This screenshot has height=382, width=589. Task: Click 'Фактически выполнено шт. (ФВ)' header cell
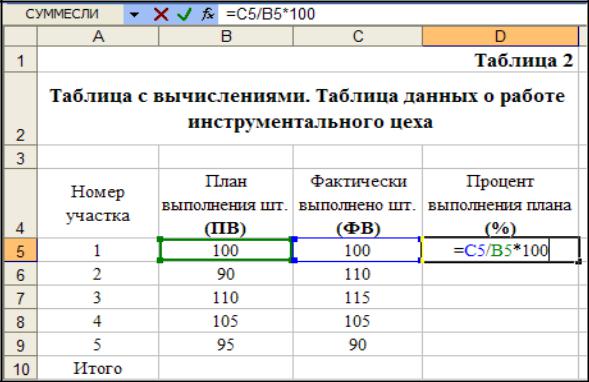[358, 203]
